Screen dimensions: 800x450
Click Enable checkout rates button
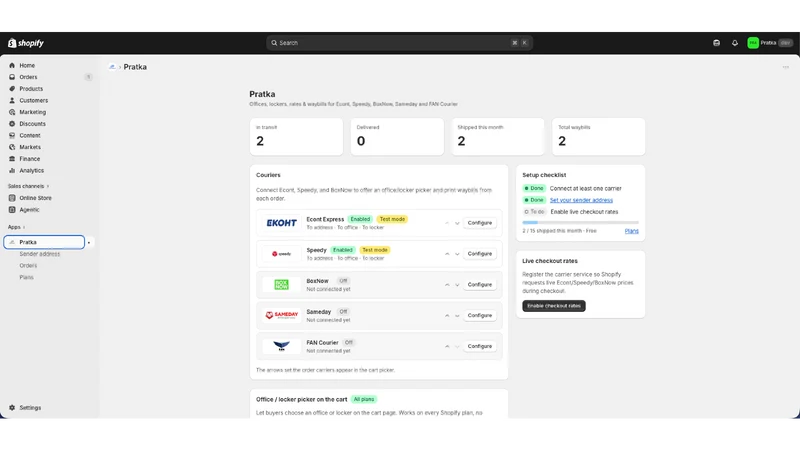pyautogui.click(x=554, y=306)
